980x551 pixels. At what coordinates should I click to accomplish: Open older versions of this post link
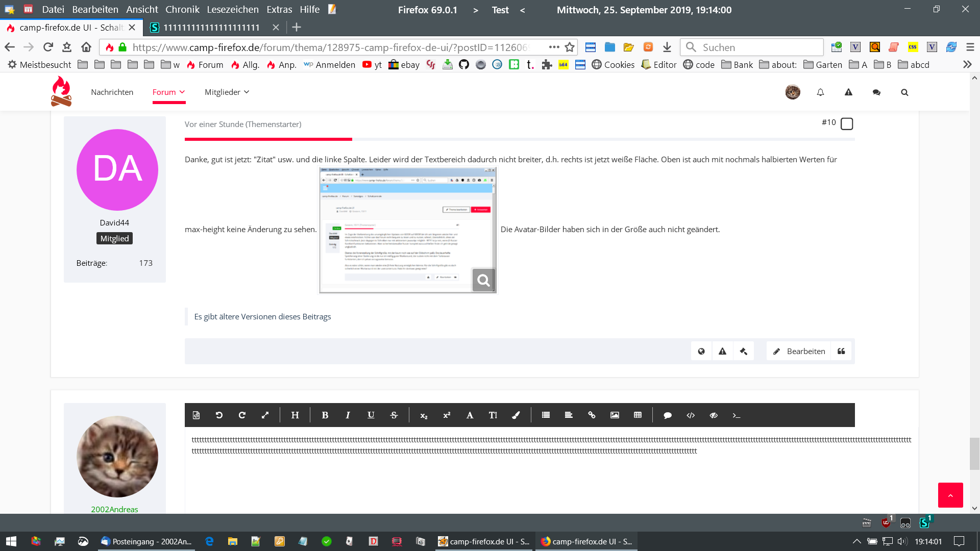(x=262, y=317)
